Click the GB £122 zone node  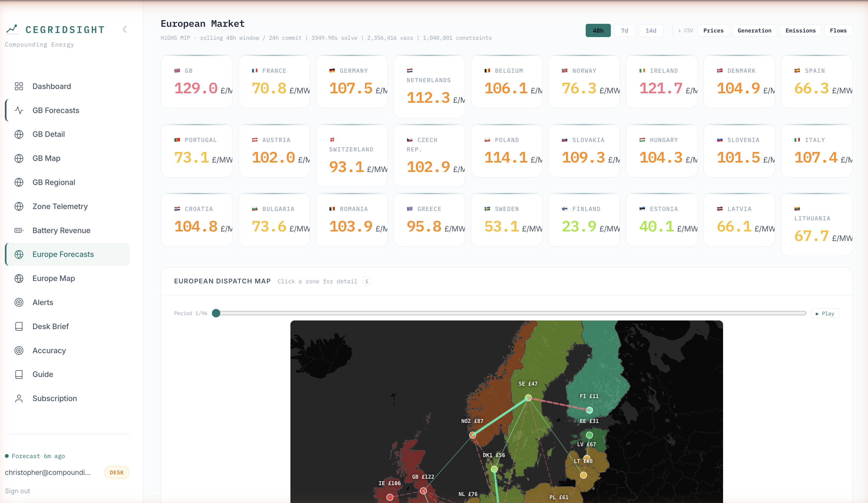(x=423, y=491)
